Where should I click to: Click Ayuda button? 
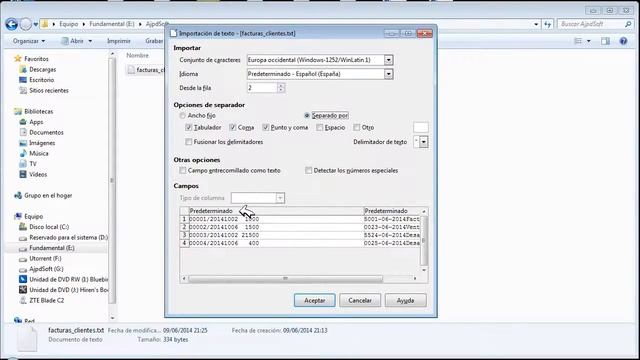pos(405,300)
